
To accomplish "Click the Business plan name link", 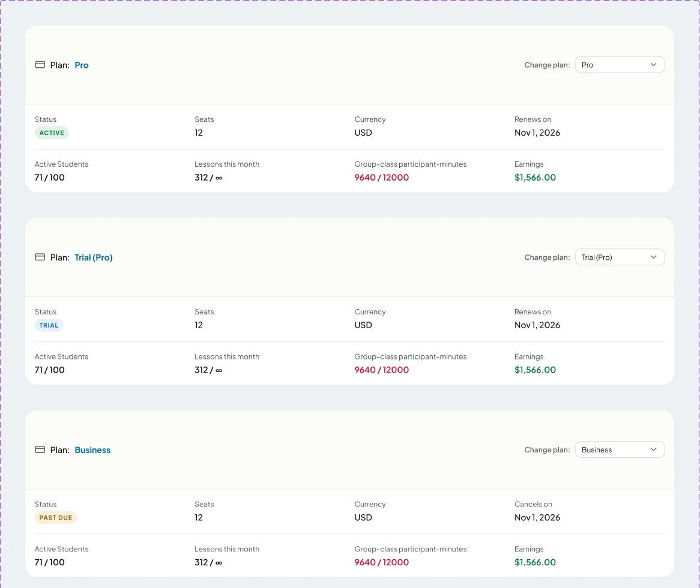I will (92, 449).
